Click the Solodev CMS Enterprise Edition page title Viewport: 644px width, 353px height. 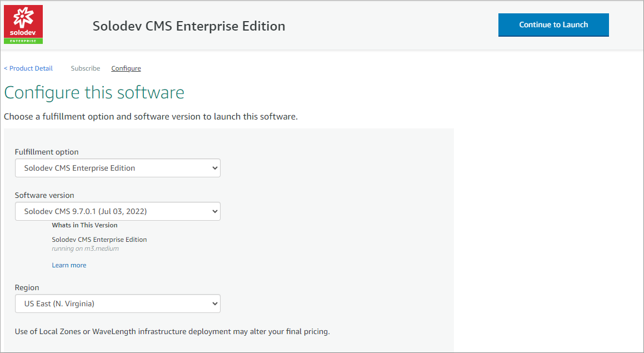click(x=189, y=26)
